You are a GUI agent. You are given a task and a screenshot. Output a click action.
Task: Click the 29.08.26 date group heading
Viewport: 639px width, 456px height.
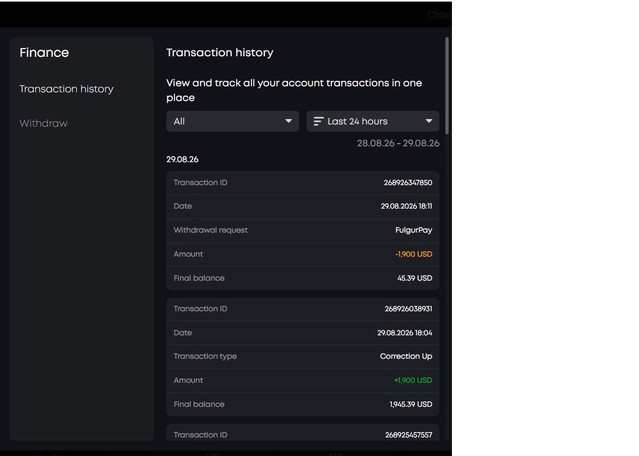(x=182, y=159)
